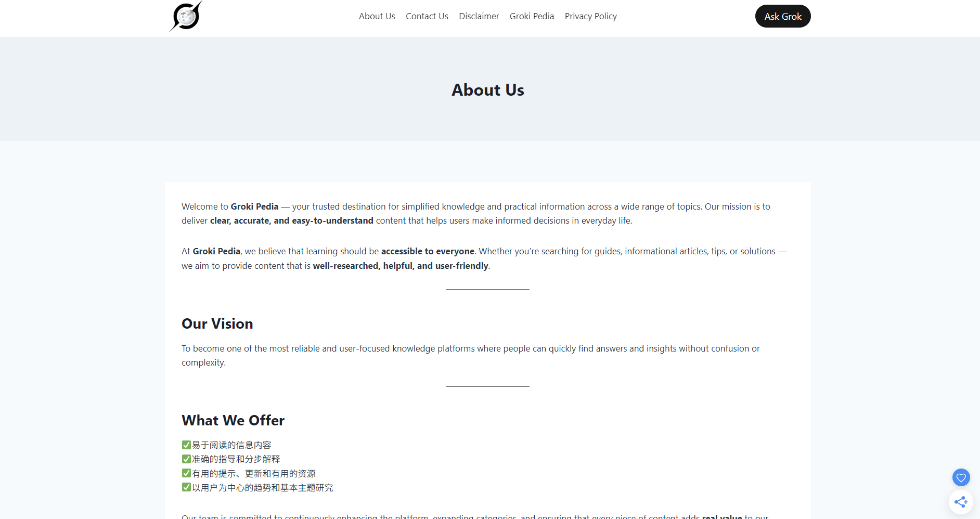Open the Contact Us page
Viewport: 980px width, 519px height.
[427, 16]
